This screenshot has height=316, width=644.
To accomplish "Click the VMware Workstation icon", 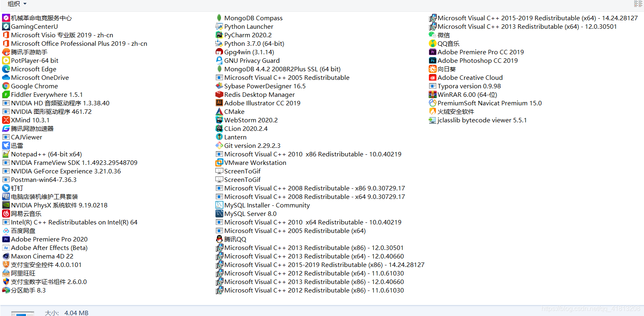I will [x=219, y=162].
